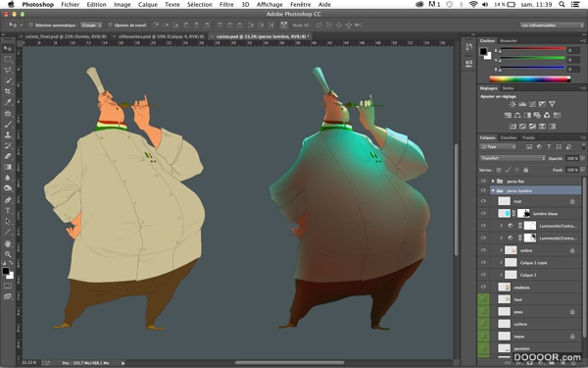Switch to the Couches tab
Viewport: 588px width, 368px height.
509,137
